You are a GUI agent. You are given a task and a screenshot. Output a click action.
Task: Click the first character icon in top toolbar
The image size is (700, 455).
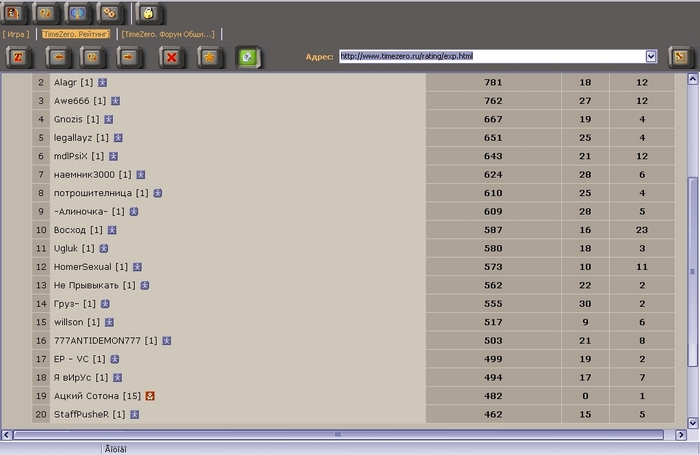(13, 13)
